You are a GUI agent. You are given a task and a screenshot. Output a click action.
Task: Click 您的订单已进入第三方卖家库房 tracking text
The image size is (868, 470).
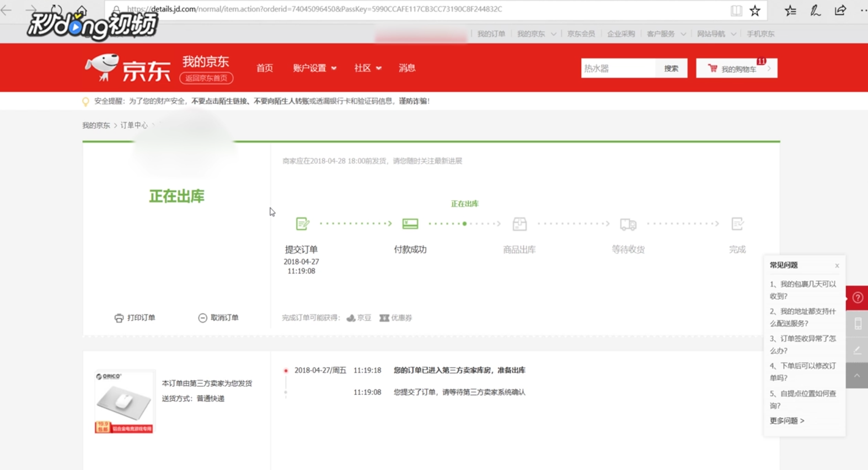click(x=459, y=370)
